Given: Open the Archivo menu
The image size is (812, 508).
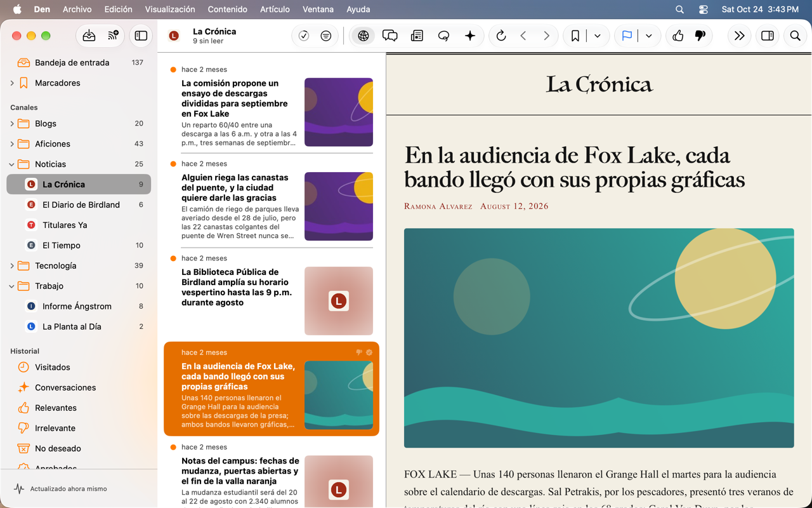Looking at the screenshot, I should coord(77,10).
